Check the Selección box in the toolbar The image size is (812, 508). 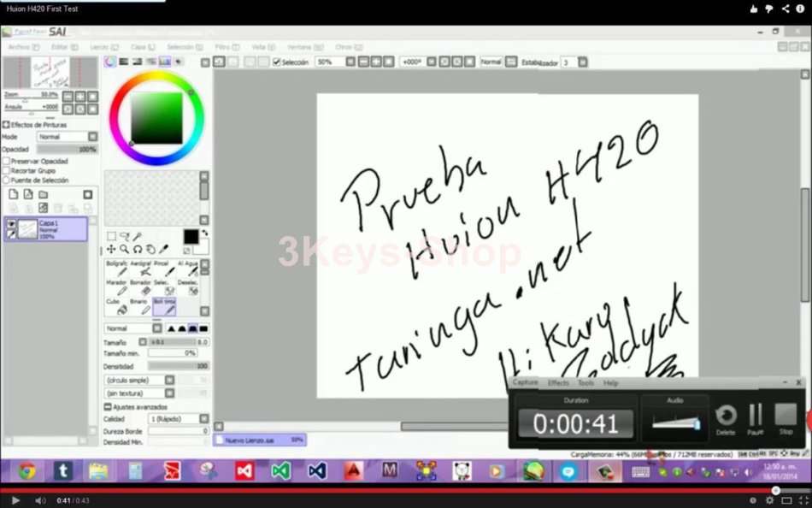pos(278,62)
